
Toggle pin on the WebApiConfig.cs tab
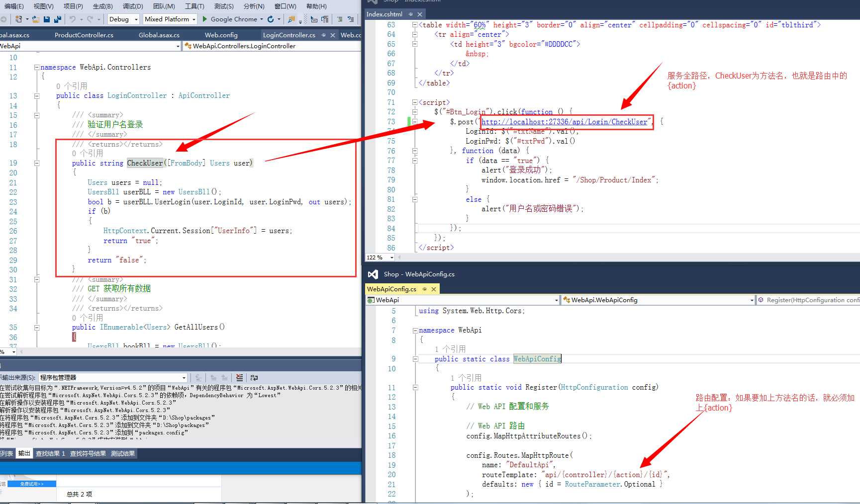pyautogui.click(x=424, y=289)
